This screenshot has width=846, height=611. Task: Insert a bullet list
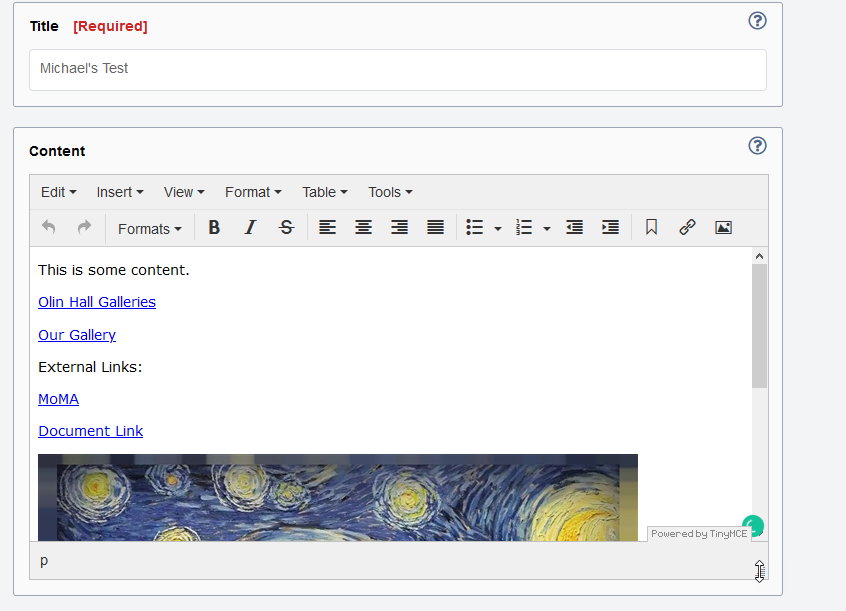474,227
